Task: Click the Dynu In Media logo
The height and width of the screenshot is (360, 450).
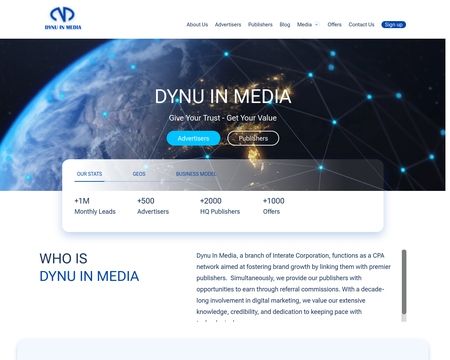Action: tap(63, 19)
